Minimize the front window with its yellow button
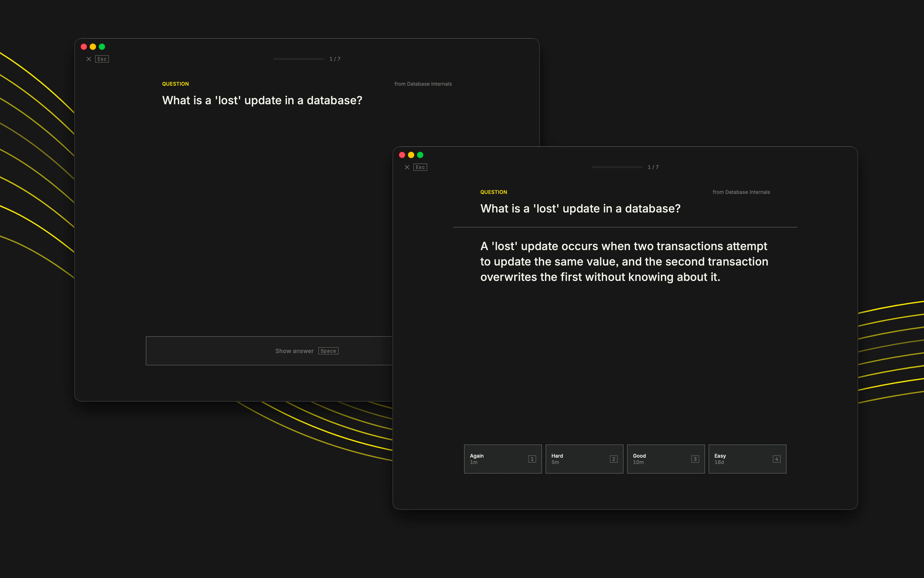924x578 pixels. point(411,155)
